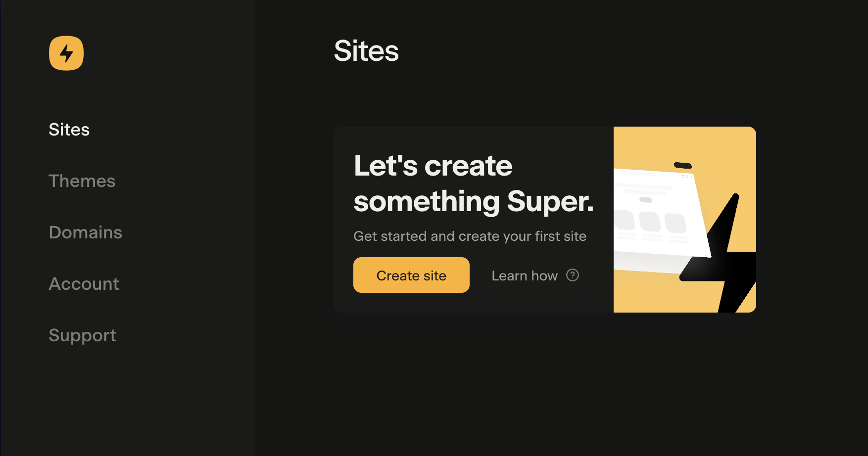
Task: Click 'Let's create something Super' heading
Action: (x=473, y=183)
